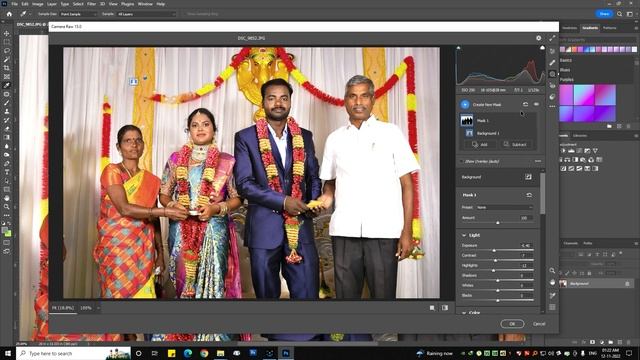Click the blue Create New Mask button

point(465,104)
